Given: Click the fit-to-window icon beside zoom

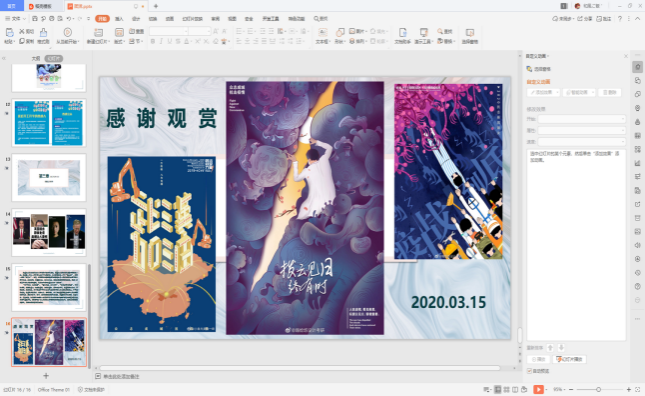Looking at the screenshot, I should tap(638, 389).
